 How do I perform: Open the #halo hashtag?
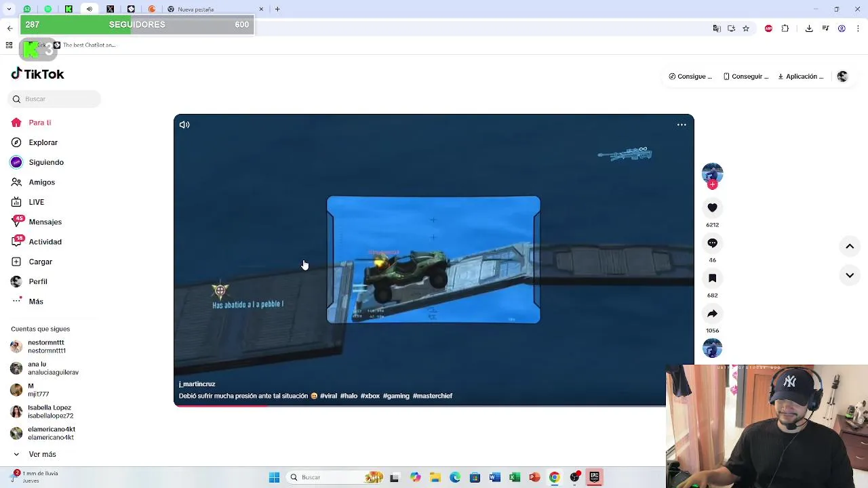[349, 396]
